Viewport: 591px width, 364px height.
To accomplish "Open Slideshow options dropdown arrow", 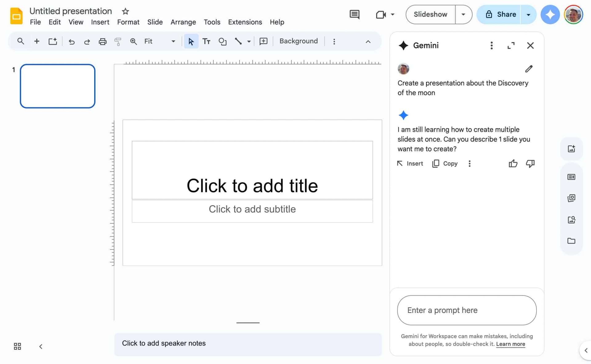I will coord(463,14).
